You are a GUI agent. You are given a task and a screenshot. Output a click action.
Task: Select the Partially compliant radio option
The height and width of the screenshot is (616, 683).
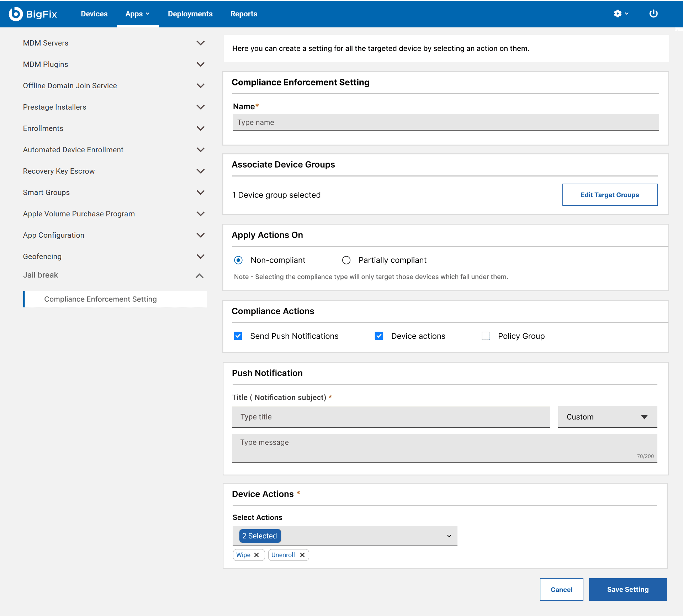(346, 260)
